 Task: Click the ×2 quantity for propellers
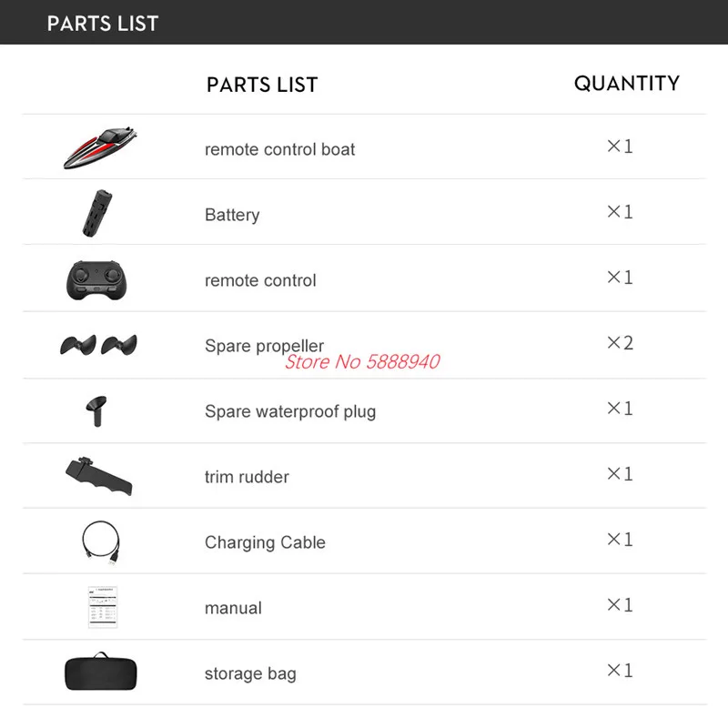pos(620,343)
